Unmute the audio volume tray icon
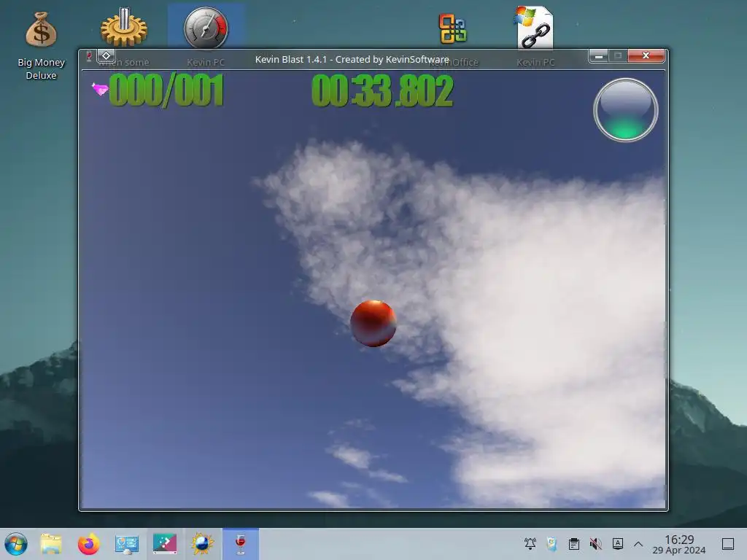This screenshot has height=560, width=747. point(595,543)
